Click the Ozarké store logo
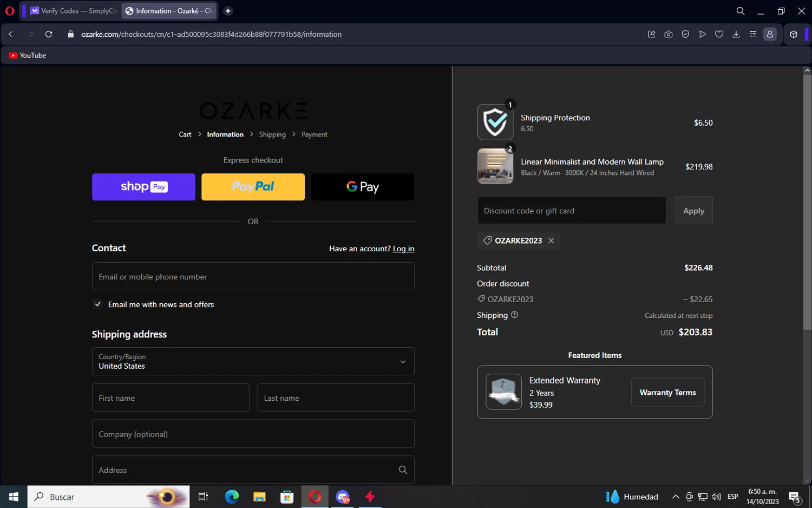Image resolution: width=812 pixels, height=508 pixels. coord(253,109)
